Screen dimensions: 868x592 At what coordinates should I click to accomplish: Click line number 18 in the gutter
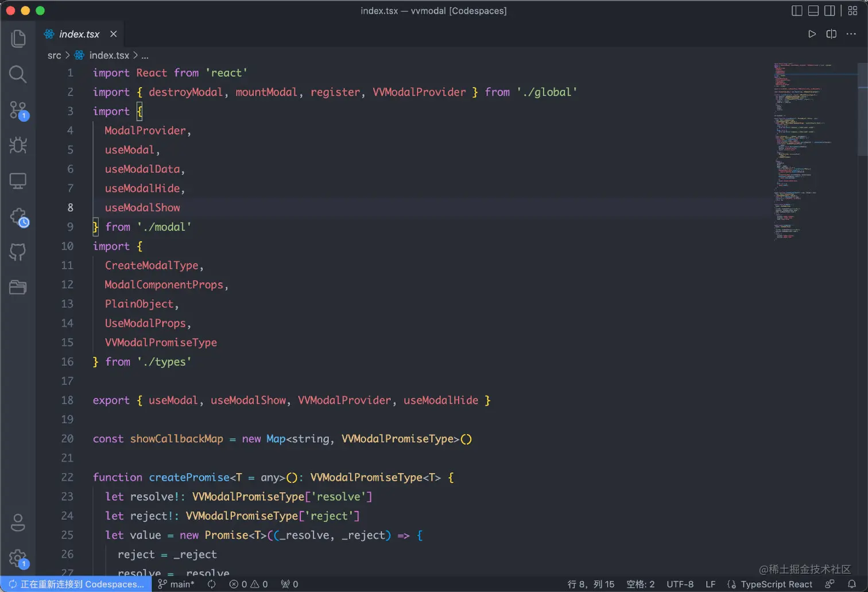[67, 400]
